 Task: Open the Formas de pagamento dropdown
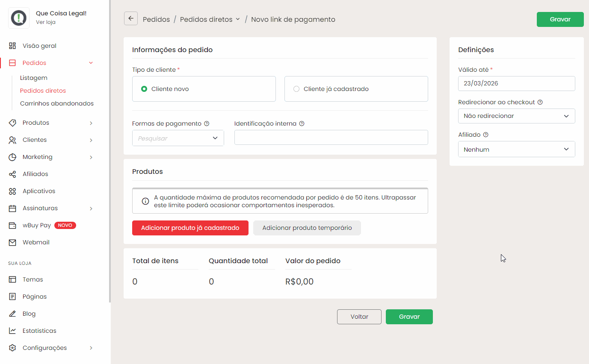[x=178, y=138]
